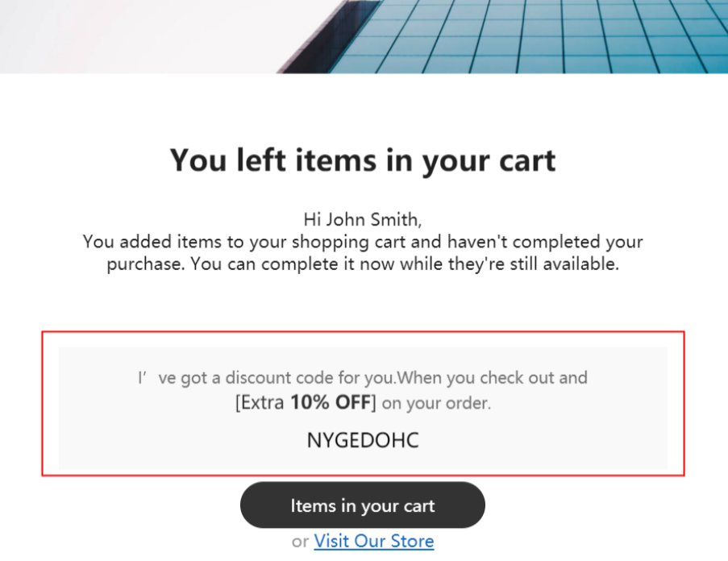The image size is (728, 561).
Task: Click the on your order text
Action: [436, 403]
